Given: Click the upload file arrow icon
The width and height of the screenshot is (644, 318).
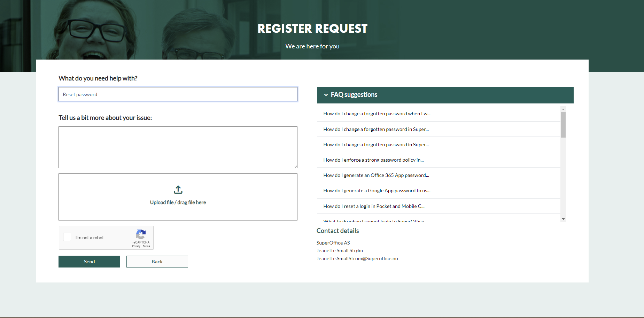Looking at the screenshot, I should [178, 189].
